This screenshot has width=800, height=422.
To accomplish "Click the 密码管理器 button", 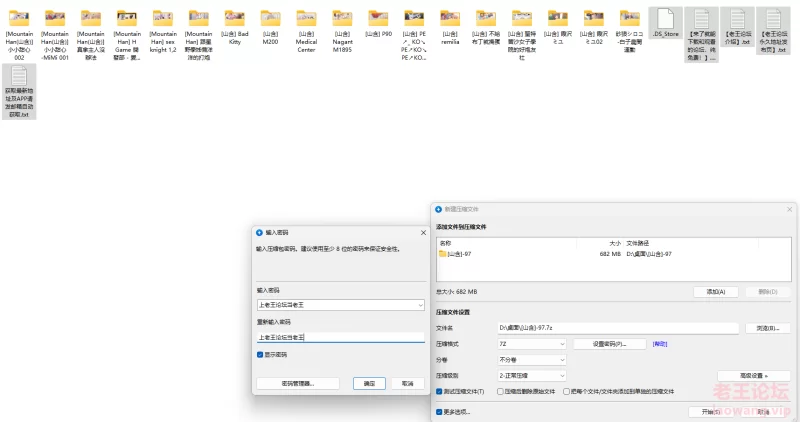I will [x=298, y=383].
